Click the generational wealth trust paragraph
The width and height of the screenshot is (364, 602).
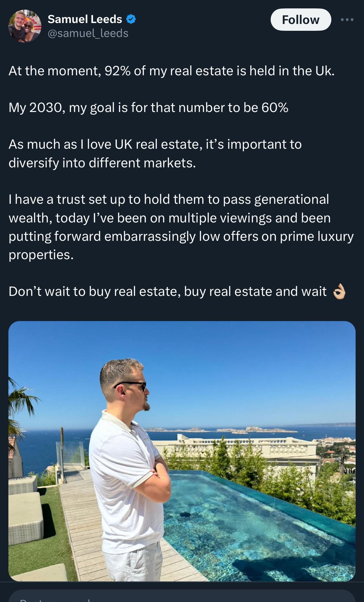[181, 227]
